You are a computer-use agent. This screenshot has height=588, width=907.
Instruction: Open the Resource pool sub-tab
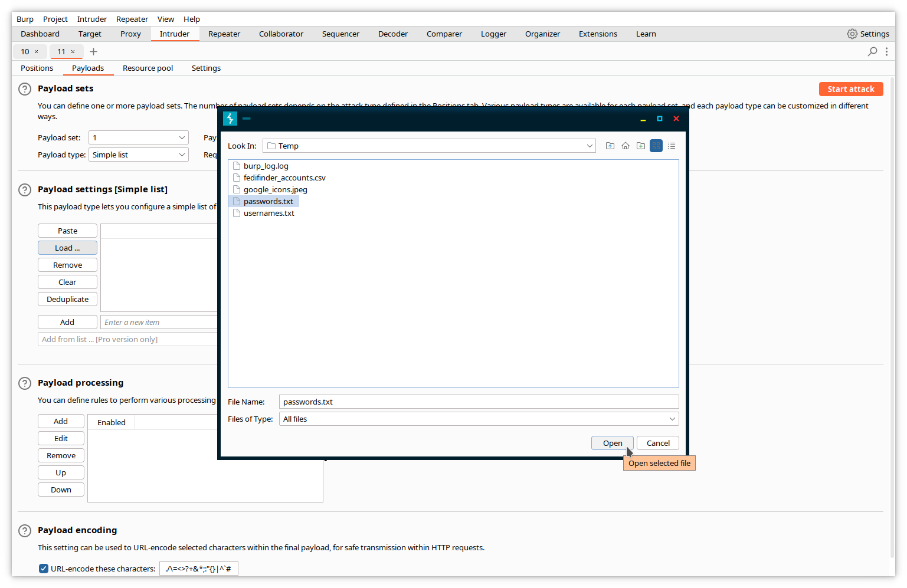point(148,68)
